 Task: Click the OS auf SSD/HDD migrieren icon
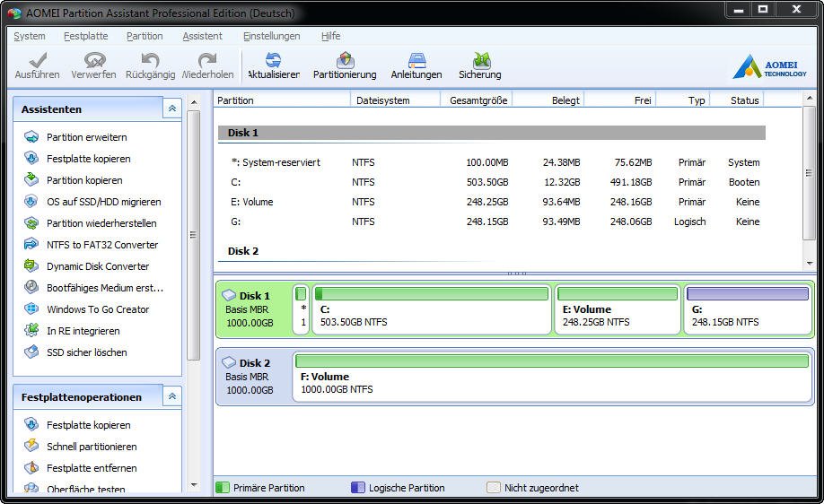tap(31, 202)
